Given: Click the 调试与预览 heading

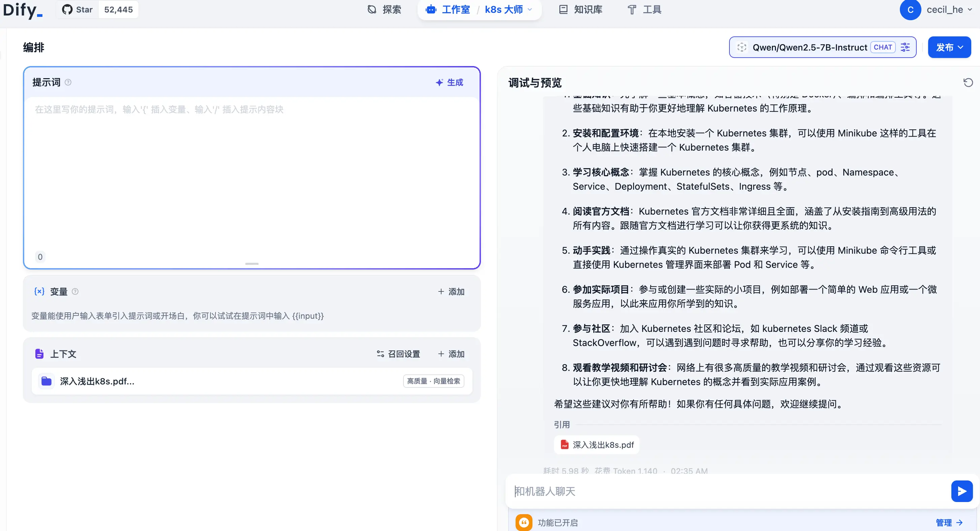Looking at the screenshot, I should tap(535, 83).
